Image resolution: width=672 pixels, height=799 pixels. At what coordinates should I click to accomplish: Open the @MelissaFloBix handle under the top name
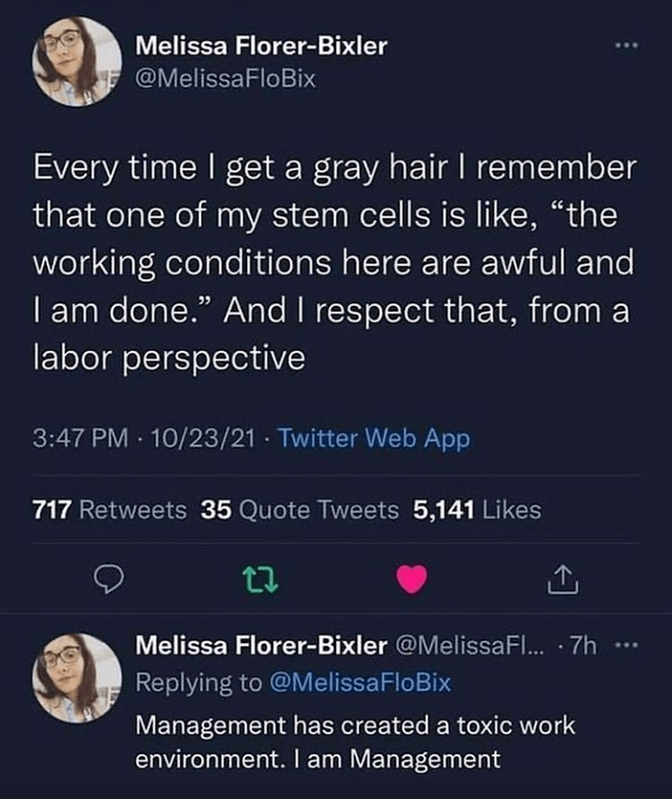click(226, 78)
